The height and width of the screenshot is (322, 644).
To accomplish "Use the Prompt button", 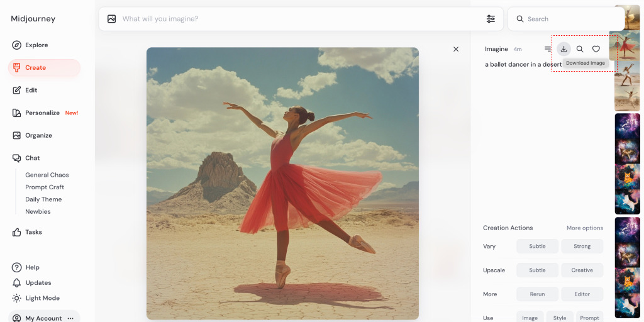I will click(x=589, y=318).
